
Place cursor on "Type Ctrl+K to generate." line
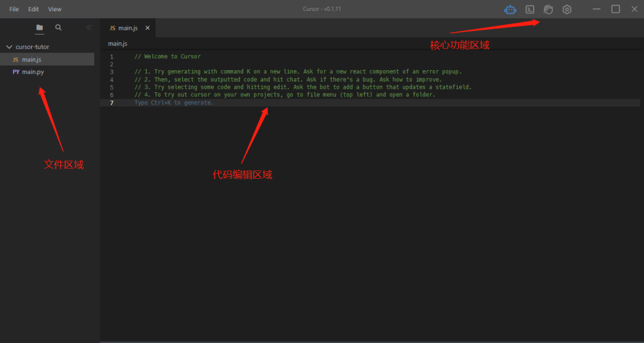[x=370, y=102]
